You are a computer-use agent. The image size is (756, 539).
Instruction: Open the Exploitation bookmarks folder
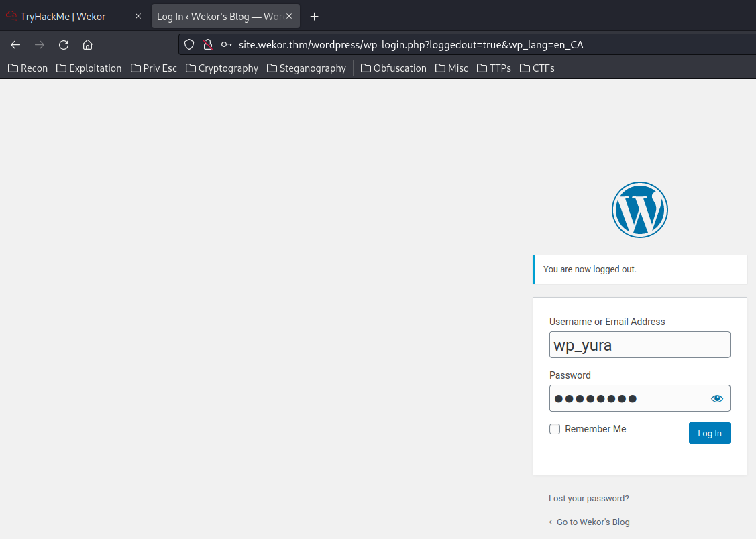coord(89,68)
